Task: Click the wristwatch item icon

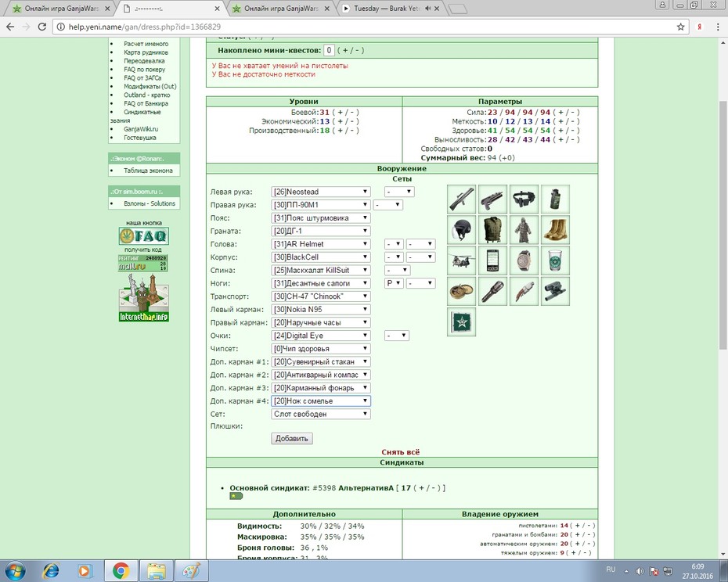Action: pyautogui.click(x=524, y=260)
